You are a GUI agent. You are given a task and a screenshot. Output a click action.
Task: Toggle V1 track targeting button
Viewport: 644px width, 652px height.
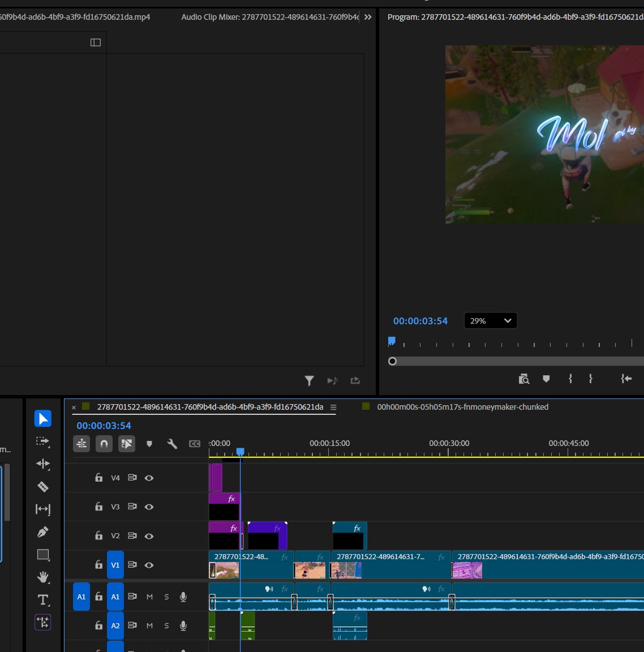[115, 565]
